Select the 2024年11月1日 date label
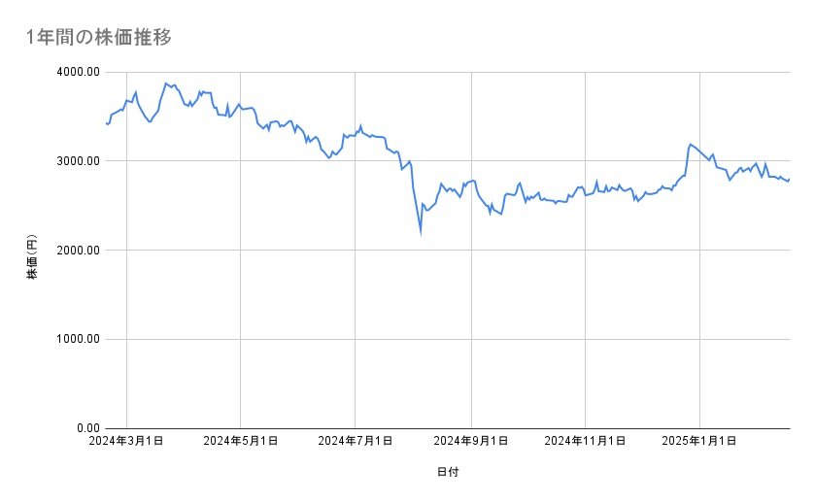The height and width of the screenshot is (504, 815). pos(585,441)
